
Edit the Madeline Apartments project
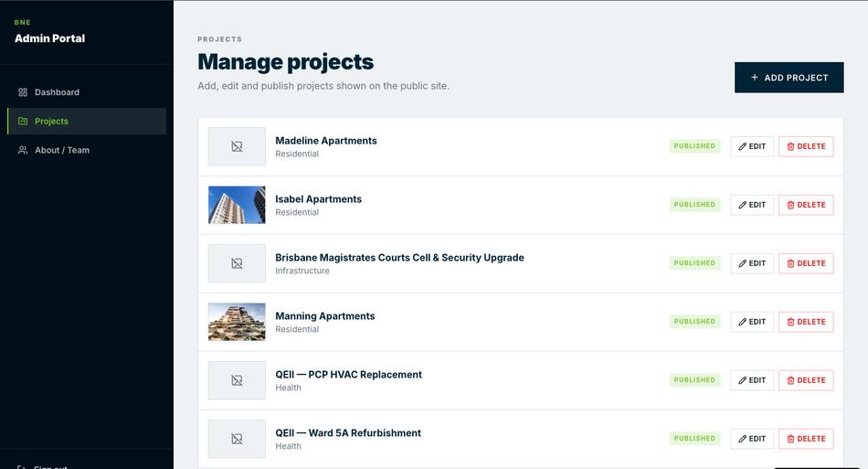(x=752, y=147)
